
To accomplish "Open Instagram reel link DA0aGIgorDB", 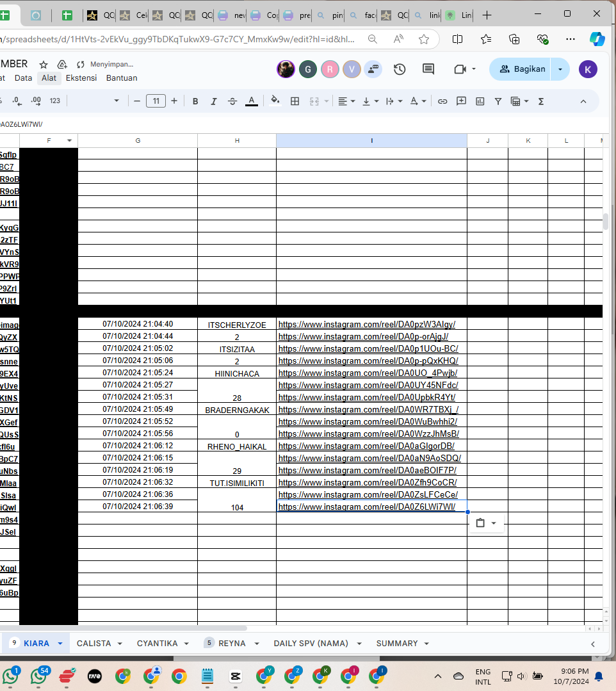I will pyautogui.click(x=366, y=446).
